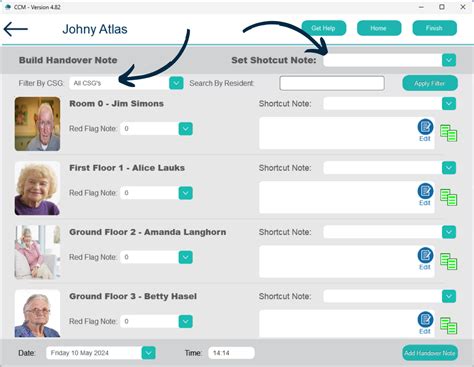Image resolution: width=474 pixels, height=367 pixels.
Task: Click green copy icon beside Jim Simons note
Action: point(448,133)
